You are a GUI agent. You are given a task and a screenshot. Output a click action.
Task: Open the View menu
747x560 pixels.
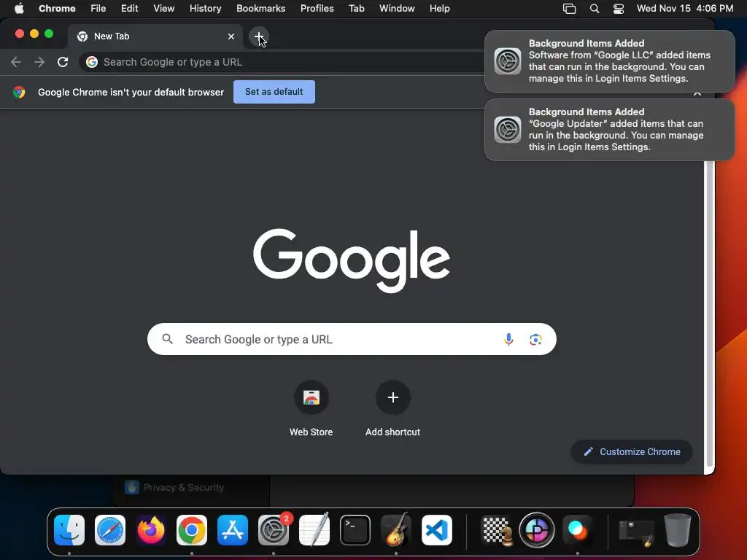(163, 9)
